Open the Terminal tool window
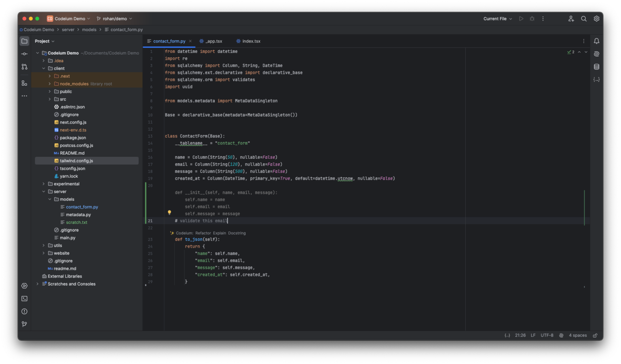 point(25,299)
